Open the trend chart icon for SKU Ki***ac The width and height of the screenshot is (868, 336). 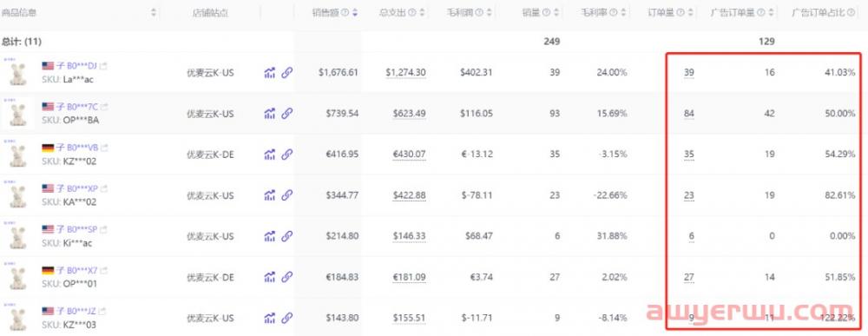(x=270, y=236)
